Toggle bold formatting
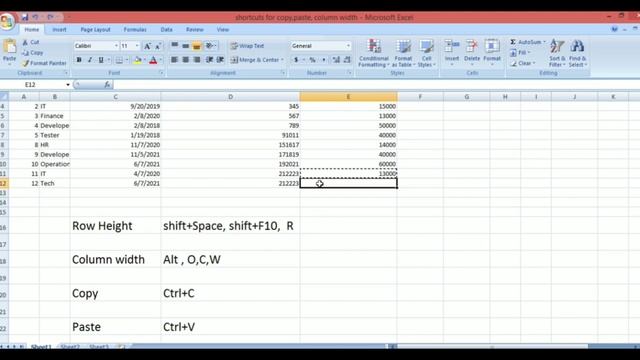The width and height of the screenshot is (640, 360). click(x=79, y=60)
